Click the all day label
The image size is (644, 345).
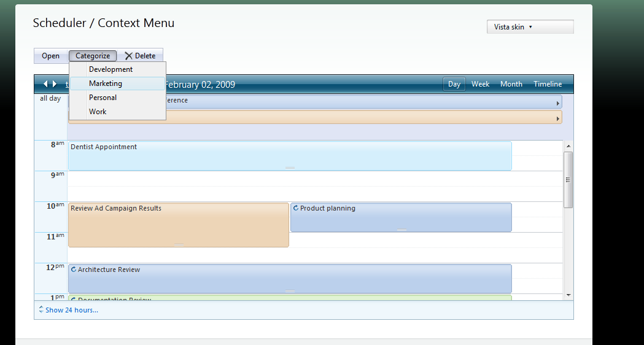(x=50, y=99)
